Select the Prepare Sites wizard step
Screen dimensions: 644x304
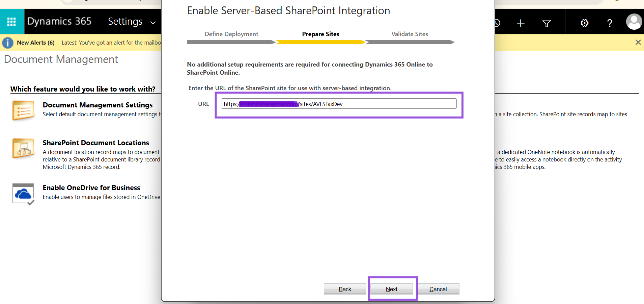click(x=320, y=34)
